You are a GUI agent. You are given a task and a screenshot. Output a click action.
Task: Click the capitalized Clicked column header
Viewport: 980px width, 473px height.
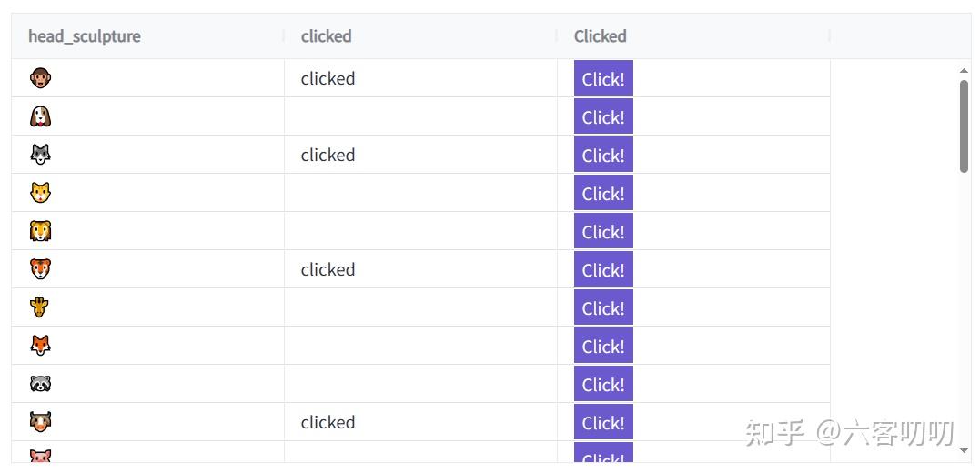pyautogui.click(x=600, y=36)
